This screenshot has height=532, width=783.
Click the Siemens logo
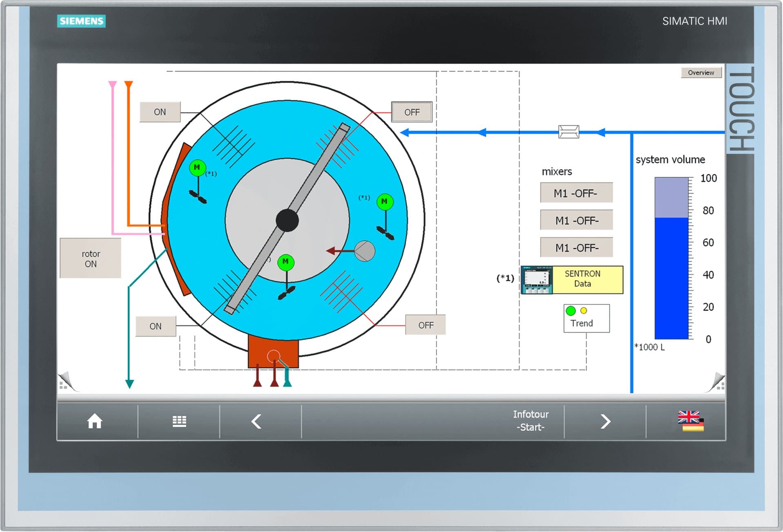point(81,21)
